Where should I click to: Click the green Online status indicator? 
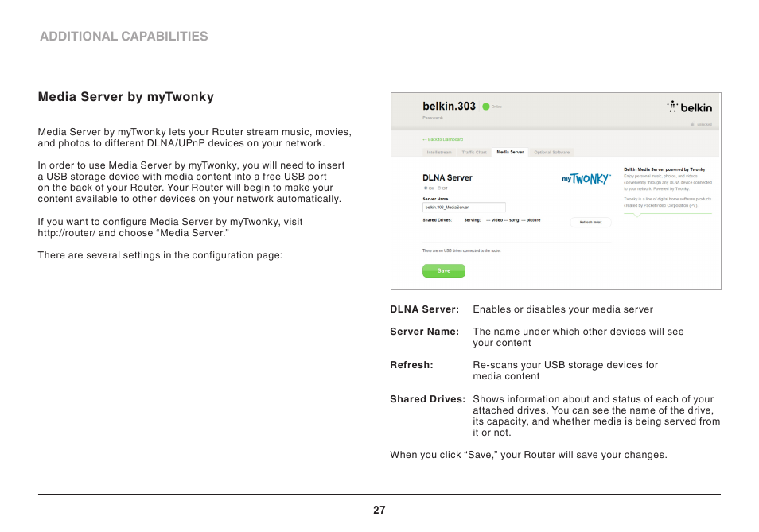(x=486, y=107)
